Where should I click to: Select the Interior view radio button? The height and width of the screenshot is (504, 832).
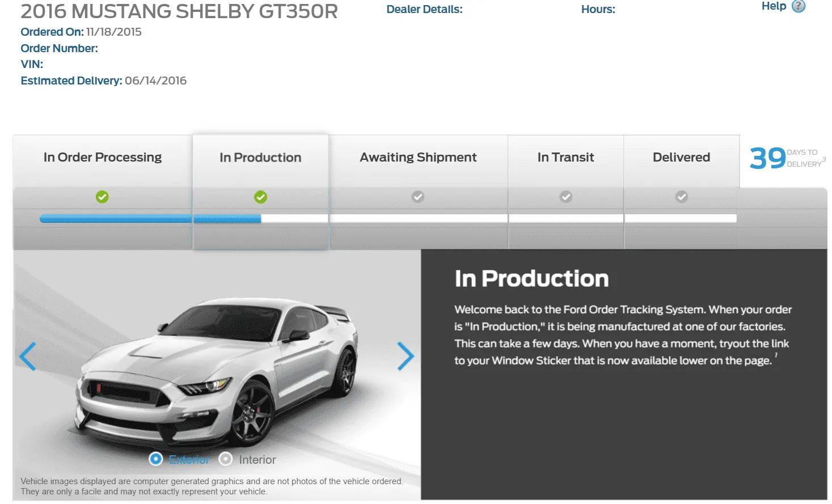tap(225, 459)
